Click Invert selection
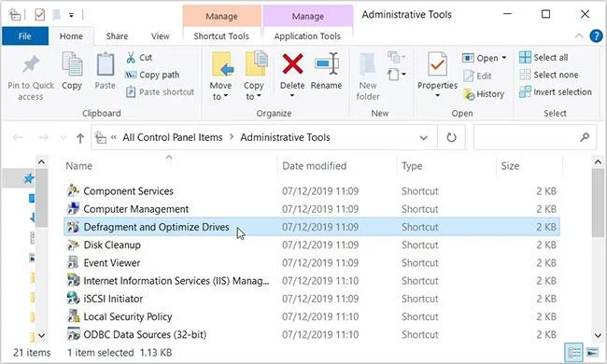 555,92
